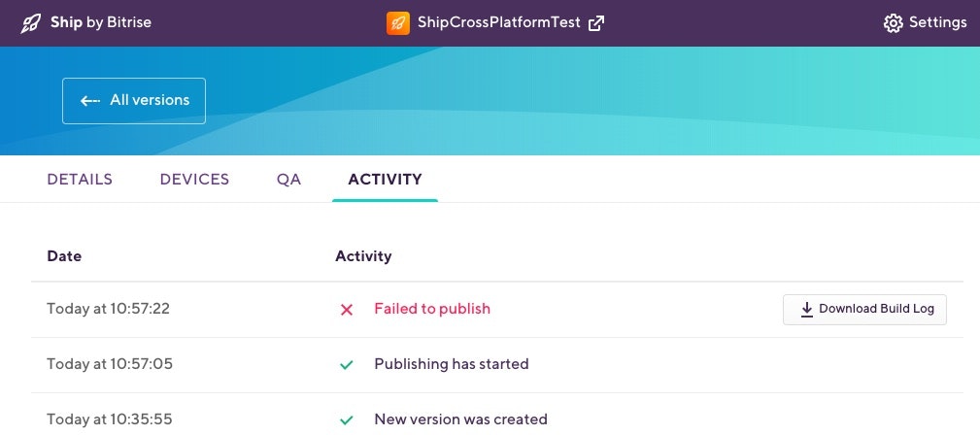980x435 pixels.
Task: Download the Build Log
Action: 864,310
